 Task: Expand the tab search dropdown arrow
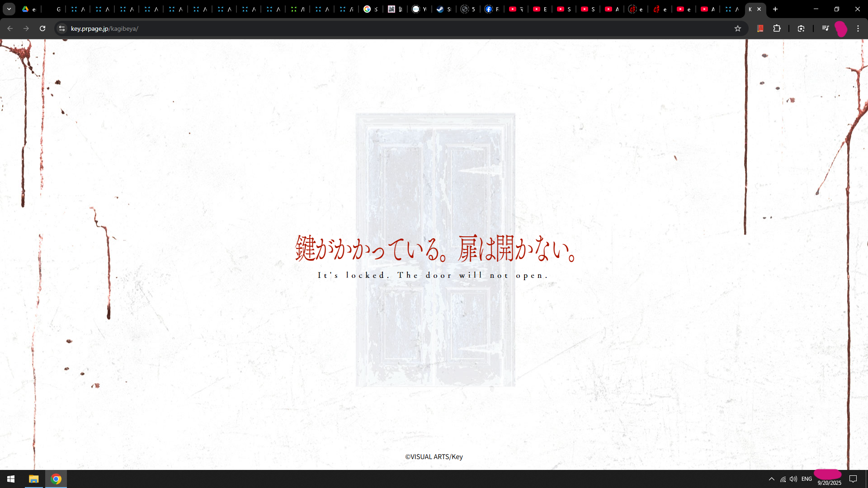pyautogui.click(x=9, y=9)
